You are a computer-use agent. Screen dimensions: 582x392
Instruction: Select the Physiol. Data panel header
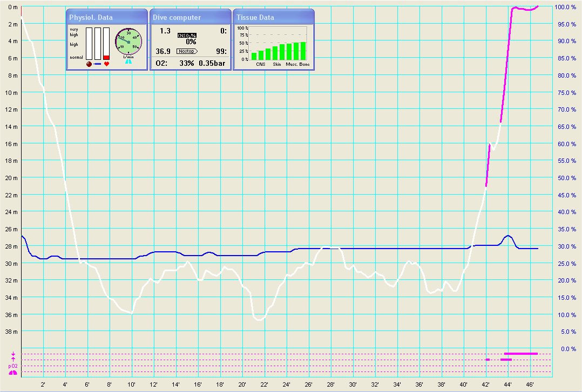[x=107, y=17]
